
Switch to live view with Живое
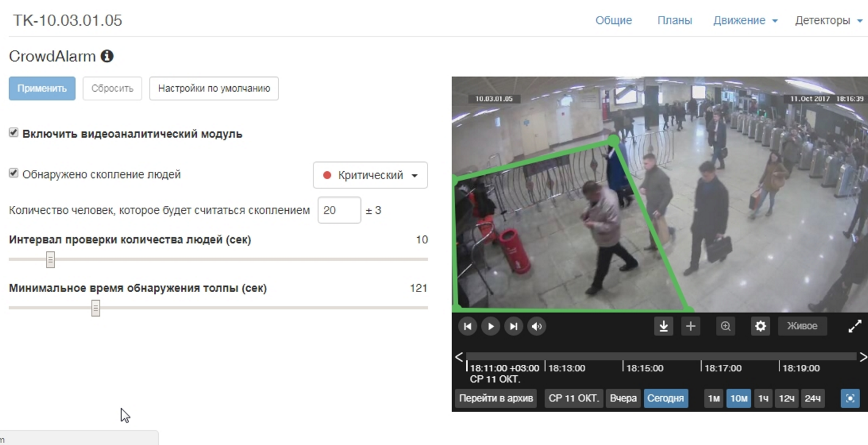coord(802,326)
